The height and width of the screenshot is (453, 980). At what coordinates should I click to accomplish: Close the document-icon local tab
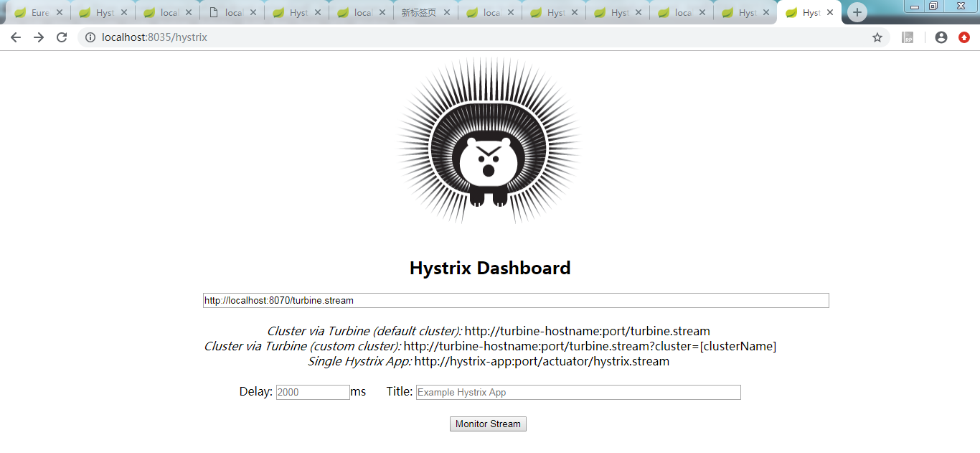coord(253,13)
